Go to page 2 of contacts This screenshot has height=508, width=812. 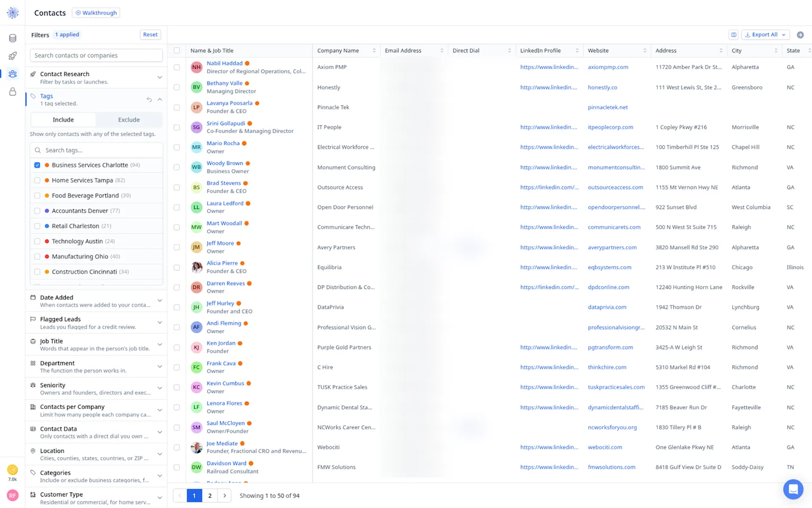click(x=210, y=496)
